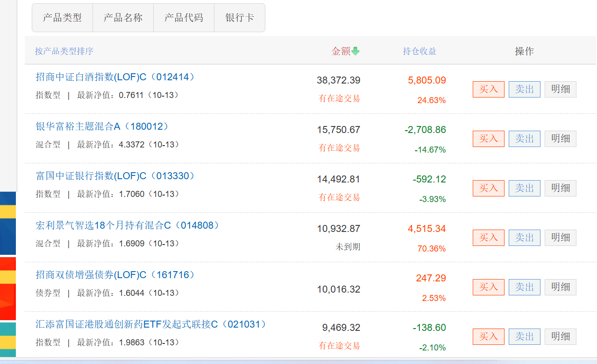This screenshot has width=597, height=364.
Task: Click 明细 for 招商双债增强债券 row
Action: (x=561, y=287)
